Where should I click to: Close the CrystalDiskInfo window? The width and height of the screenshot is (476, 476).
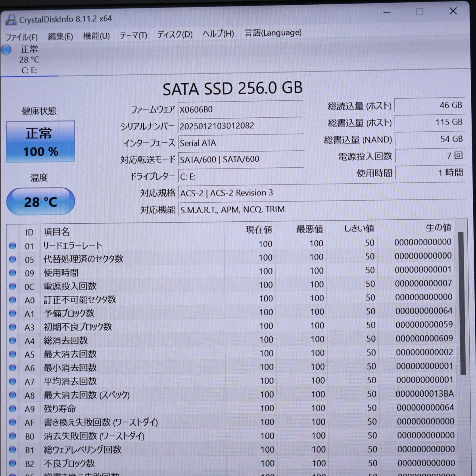(x=453, y=11)
